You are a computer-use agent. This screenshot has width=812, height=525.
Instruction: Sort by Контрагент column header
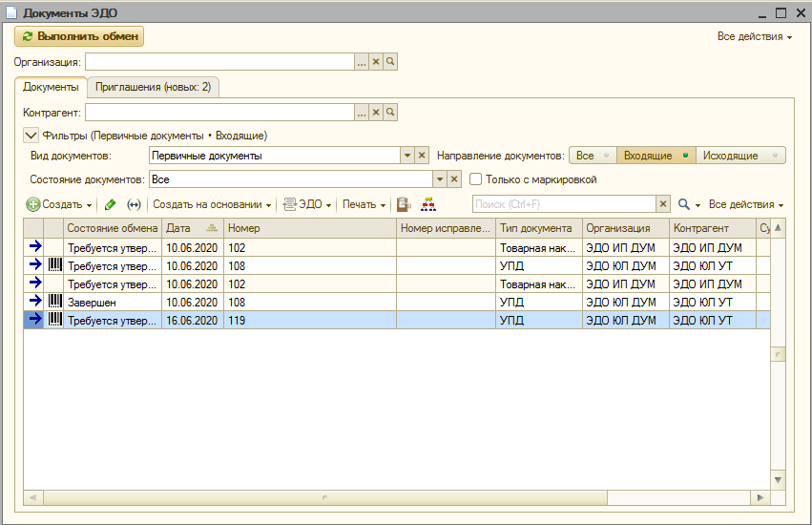(x=712, y=228)
